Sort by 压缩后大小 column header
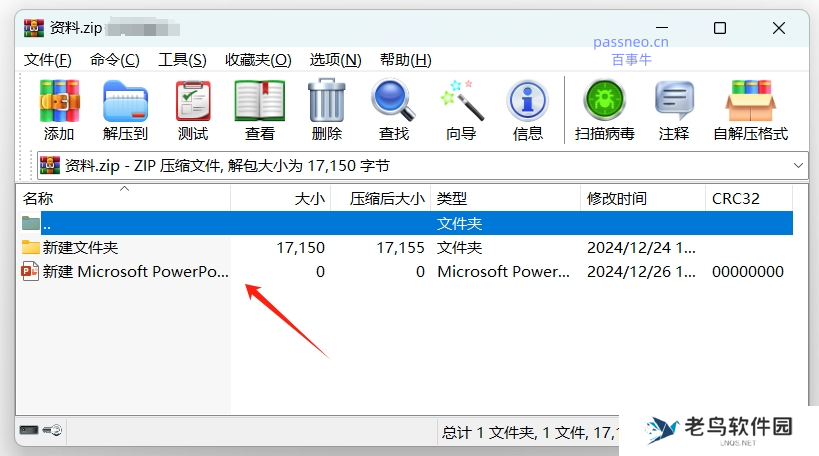Image resolution: width=819 pixels, height=456 pixels. coord(381,198)
